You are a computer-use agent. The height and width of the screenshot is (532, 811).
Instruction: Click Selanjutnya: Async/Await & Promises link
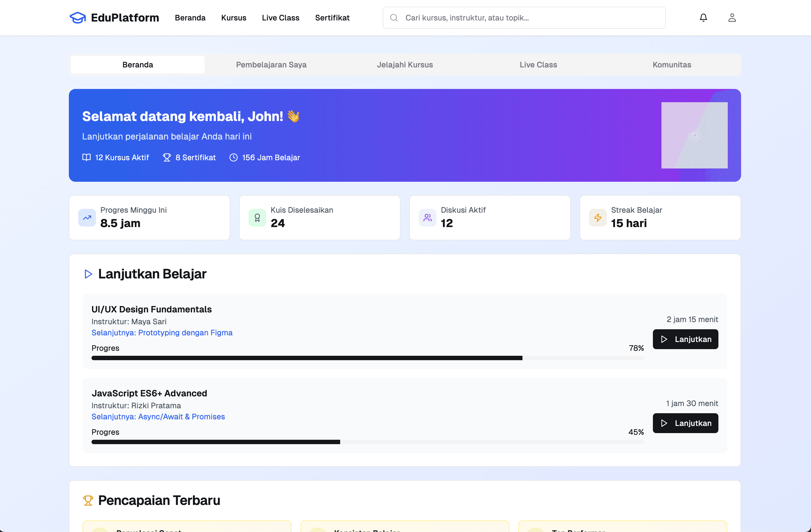coord(158,417)
